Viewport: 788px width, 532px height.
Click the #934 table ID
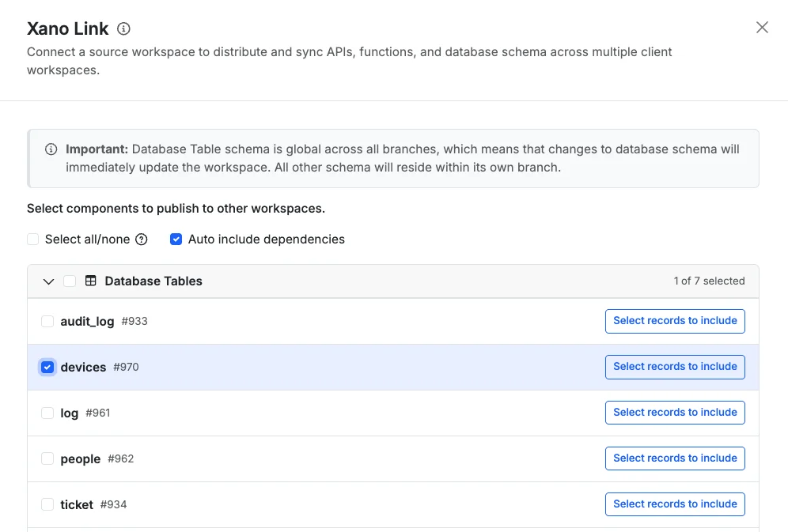114,504
